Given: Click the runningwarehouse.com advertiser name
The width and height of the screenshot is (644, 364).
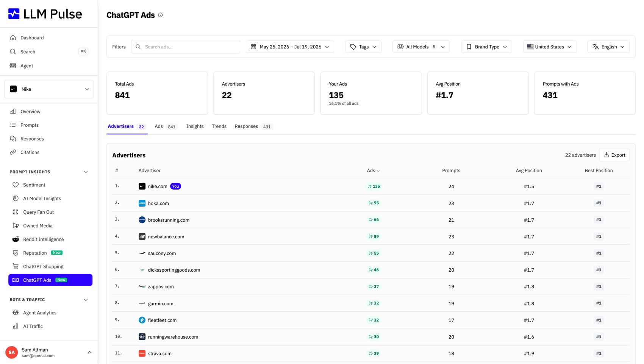Looking at the screenshot, I should [x=173, y=337].
